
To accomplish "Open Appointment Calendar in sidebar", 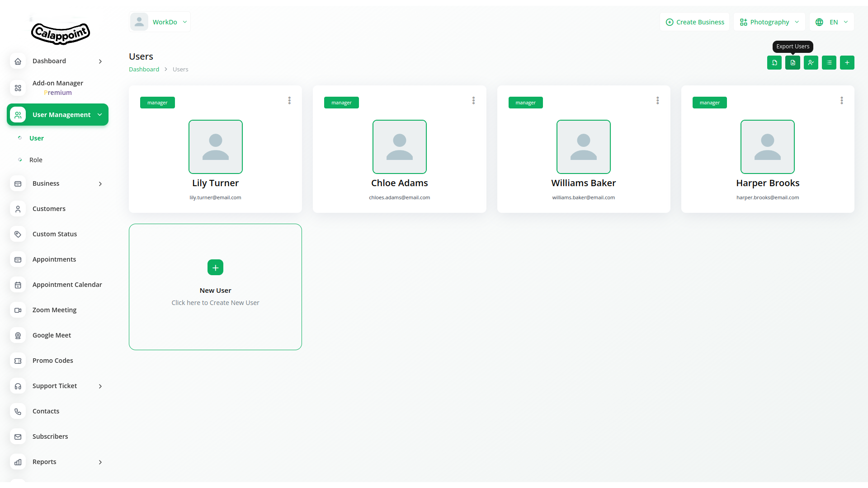I will (67, 285).
